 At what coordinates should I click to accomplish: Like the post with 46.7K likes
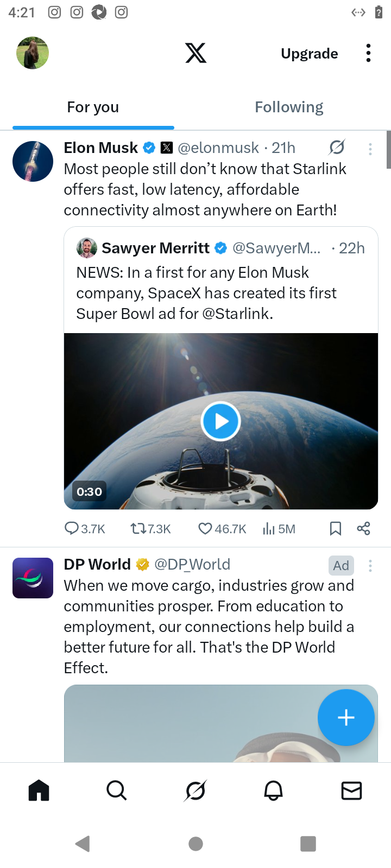[x=205, y=528]
